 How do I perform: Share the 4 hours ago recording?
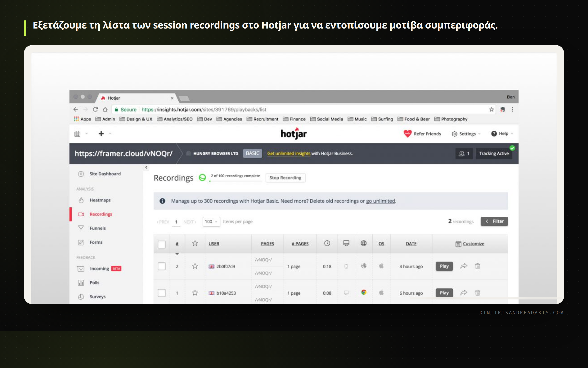(464, 266)
